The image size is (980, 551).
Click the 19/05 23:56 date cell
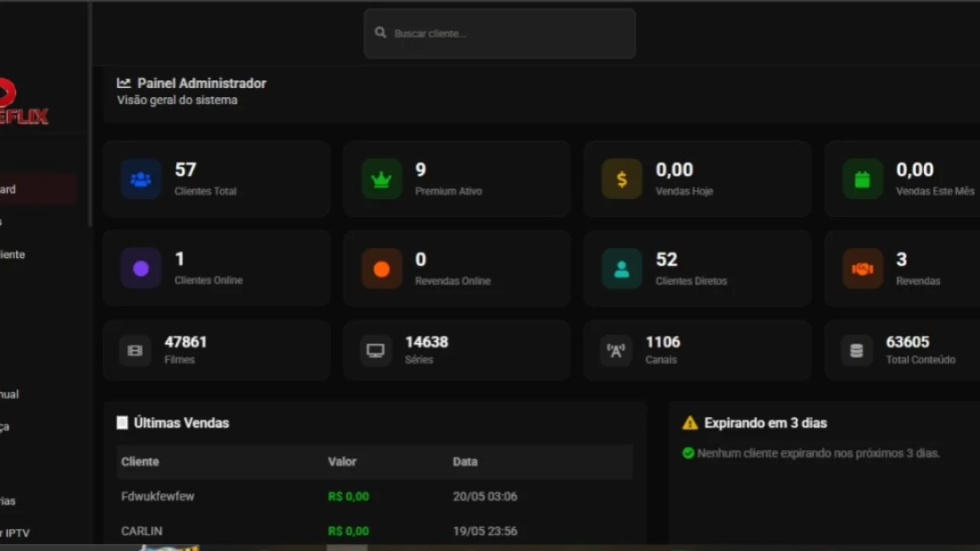(485, 530)
